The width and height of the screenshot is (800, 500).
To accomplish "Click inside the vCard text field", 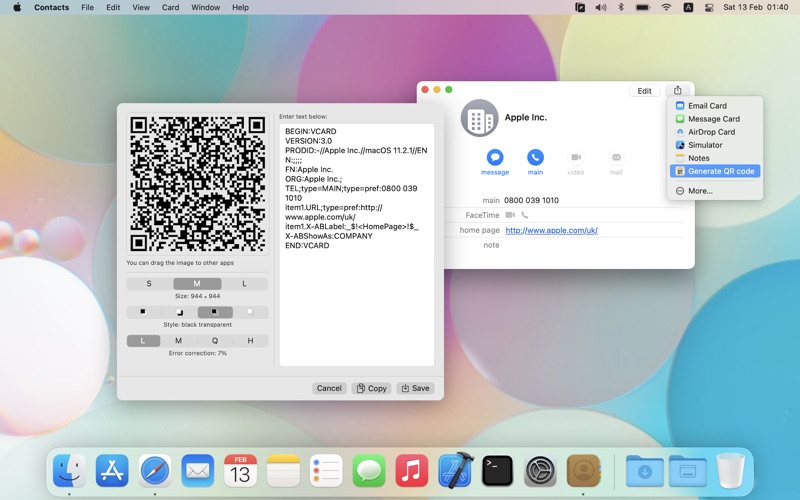I will pos(357,244).
